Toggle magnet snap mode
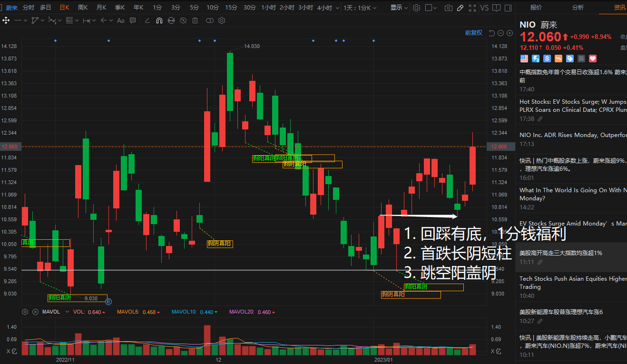 (x=159, y=20)
